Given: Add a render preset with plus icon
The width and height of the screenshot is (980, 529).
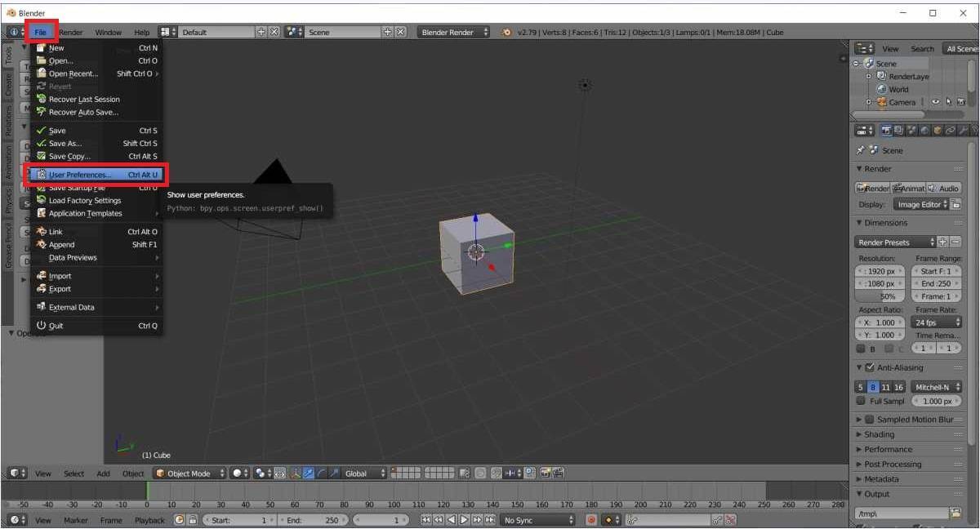Looking at the screenshot, I should (x=943, y=242).
